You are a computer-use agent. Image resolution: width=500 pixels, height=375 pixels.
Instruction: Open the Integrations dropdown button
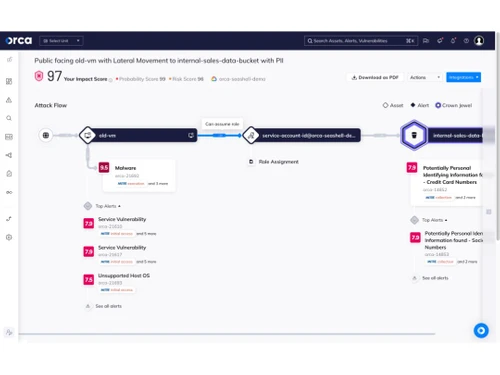463,77
